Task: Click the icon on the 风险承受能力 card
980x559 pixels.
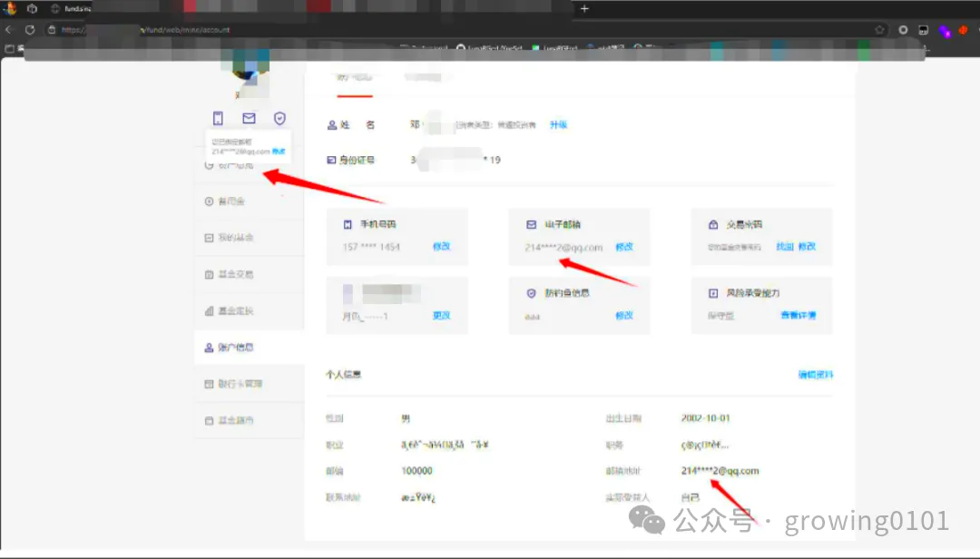Action: (x=711, y=292)
